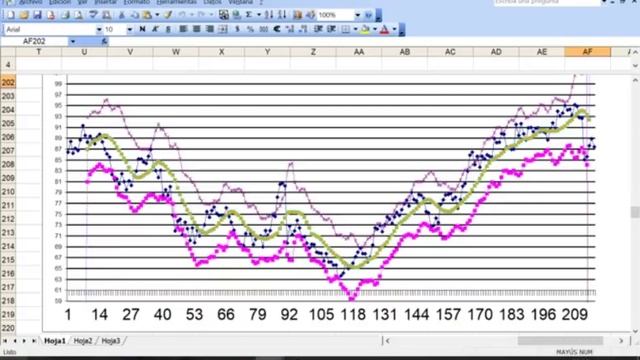Run the spelling check icon

(93, 15)
